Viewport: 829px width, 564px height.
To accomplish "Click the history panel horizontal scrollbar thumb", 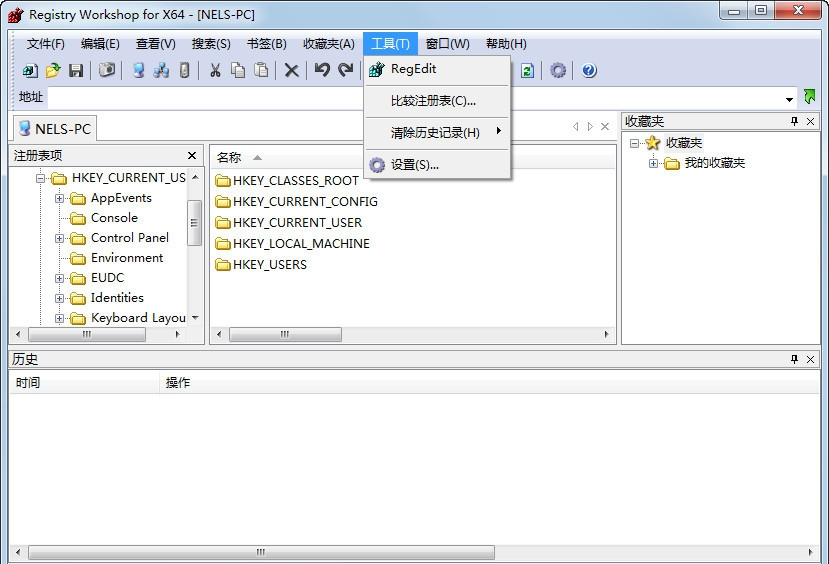I will [261, 552].
